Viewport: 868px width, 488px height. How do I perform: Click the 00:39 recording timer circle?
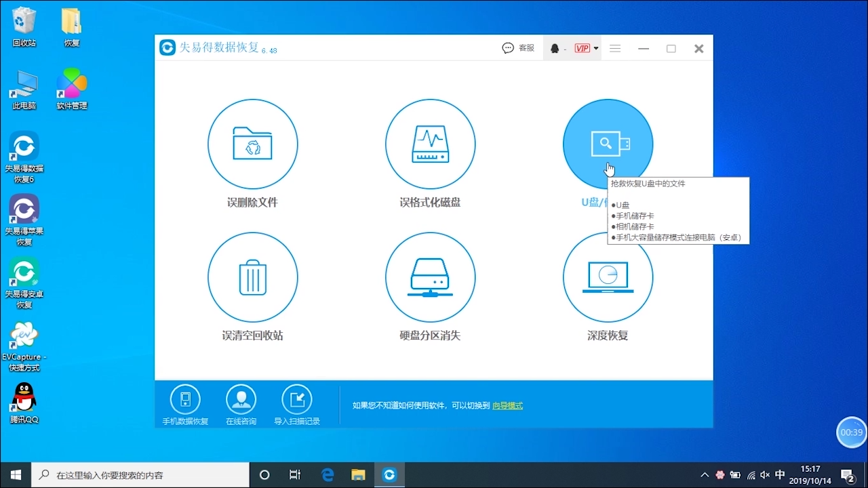click(x=852, y=432)
